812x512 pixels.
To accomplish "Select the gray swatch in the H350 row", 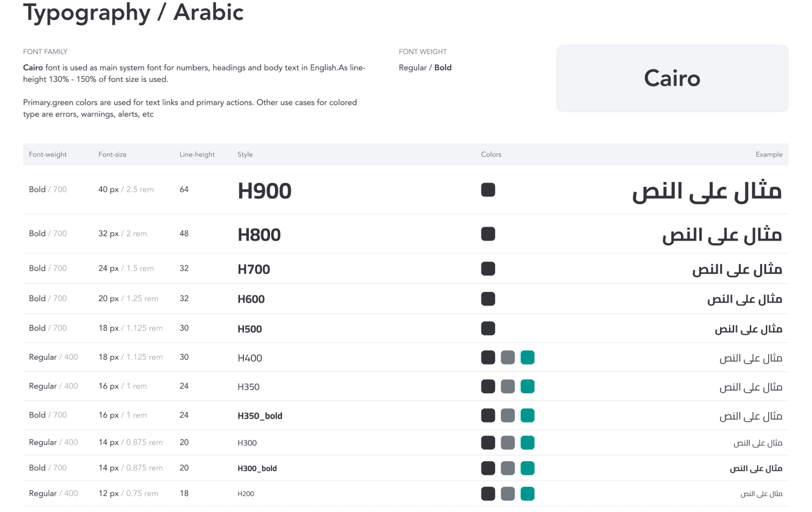I will [x=507, y=386].
